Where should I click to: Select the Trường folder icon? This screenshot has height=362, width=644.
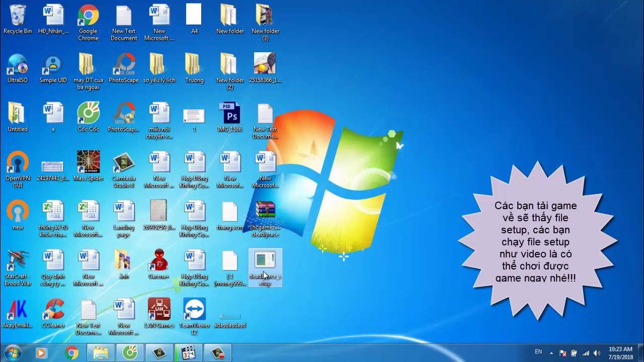pyautogui.click(x=194, y=68)
